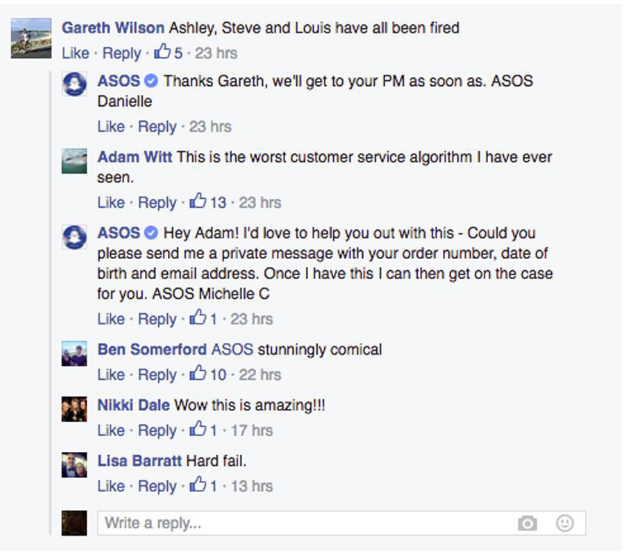Click thumbs-up icon on Lisa Barratt's comment
Image resolution: width=629 pixels, height=560 pixels.
198,485
